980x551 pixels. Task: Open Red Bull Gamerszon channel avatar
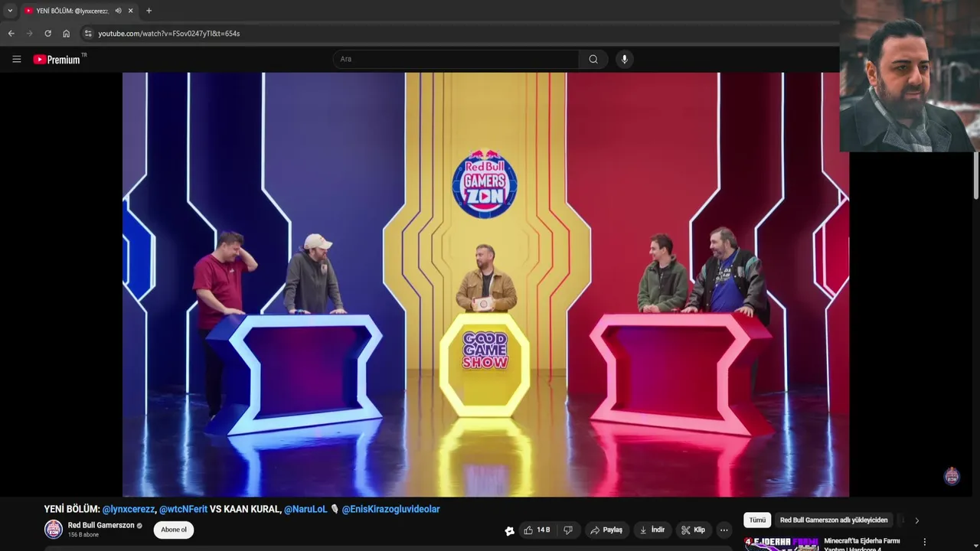(x=54, y=529)
